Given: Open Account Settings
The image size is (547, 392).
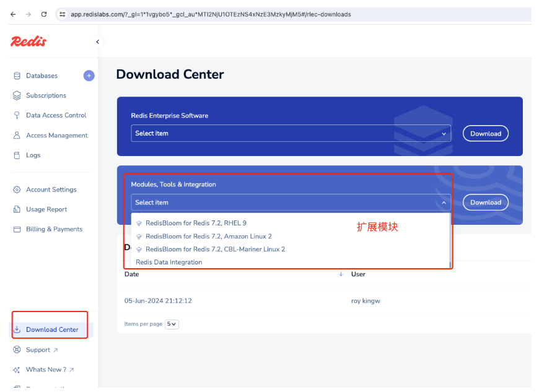Looking at the screenshot, I should [x=51, y=189].
